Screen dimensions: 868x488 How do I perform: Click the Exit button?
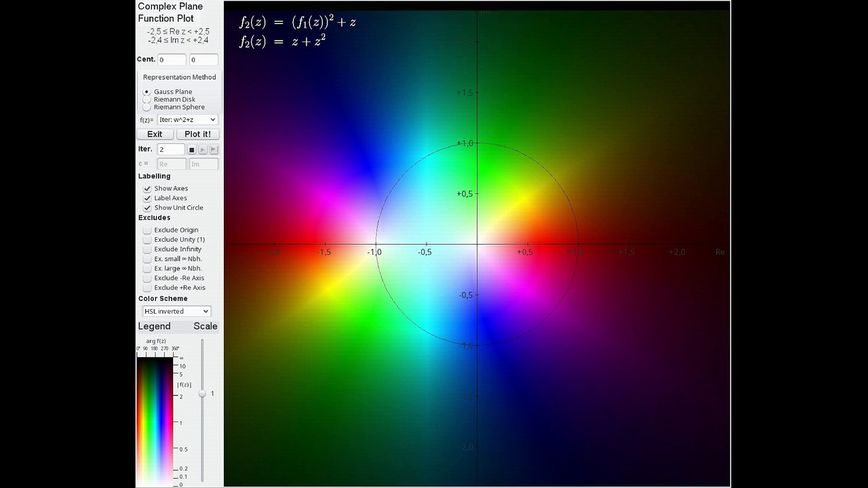155,134
